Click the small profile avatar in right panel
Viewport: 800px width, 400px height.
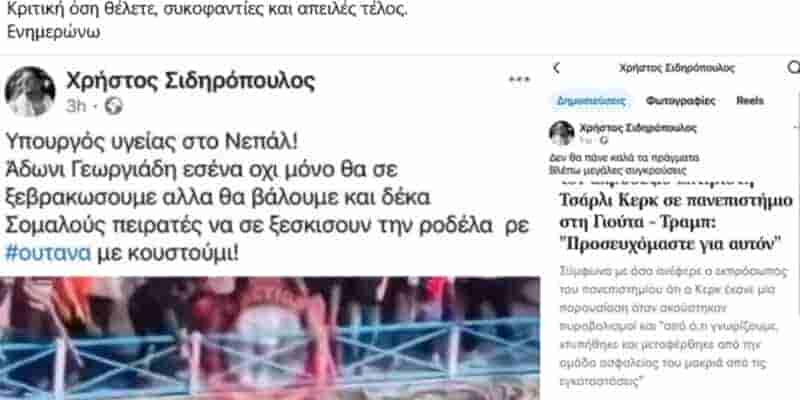pos(561,133)
